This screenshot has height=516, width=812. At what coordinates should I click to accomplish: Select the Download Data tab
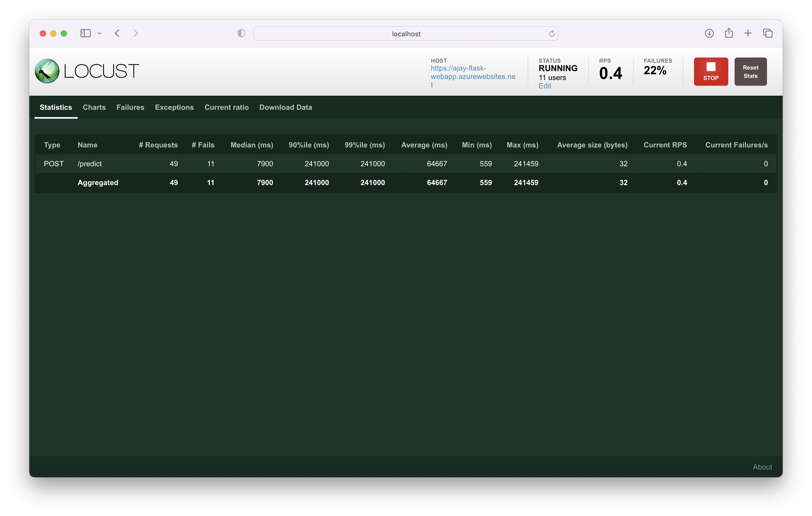coord(285,107)
